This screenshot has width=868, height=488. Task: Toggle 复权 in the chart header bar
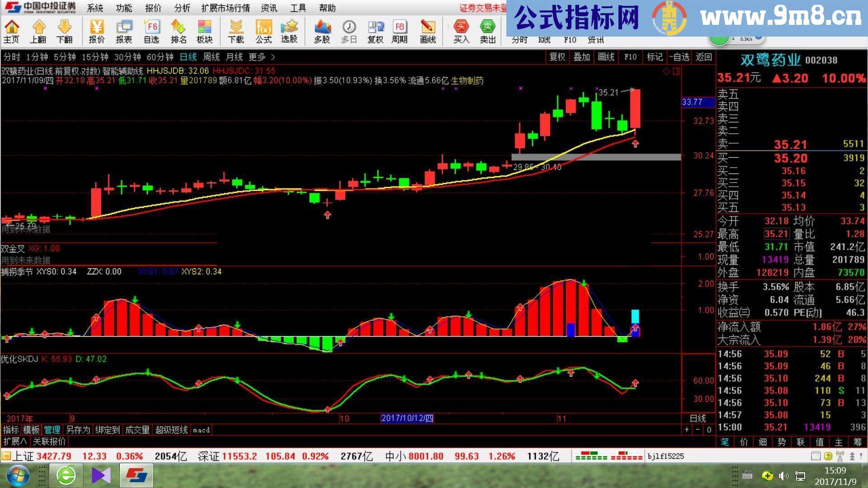pos(557,57)
